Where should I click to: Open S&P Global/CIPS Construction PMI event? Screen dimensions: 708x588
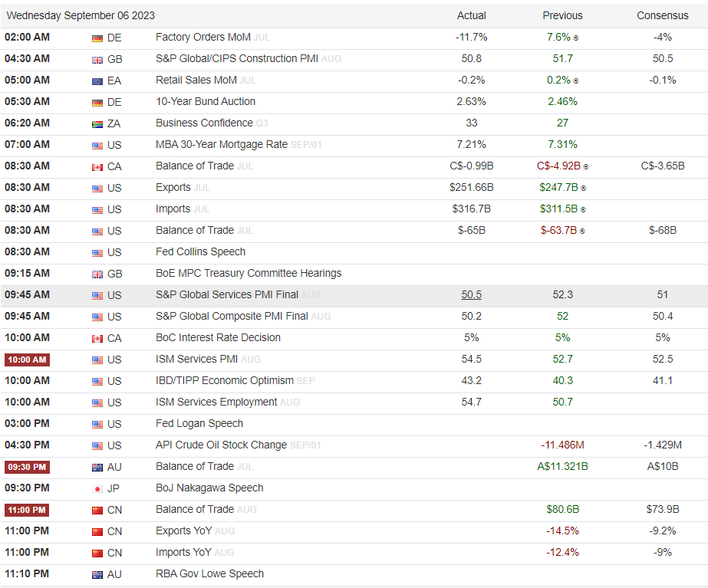click(x=237, y=59)
